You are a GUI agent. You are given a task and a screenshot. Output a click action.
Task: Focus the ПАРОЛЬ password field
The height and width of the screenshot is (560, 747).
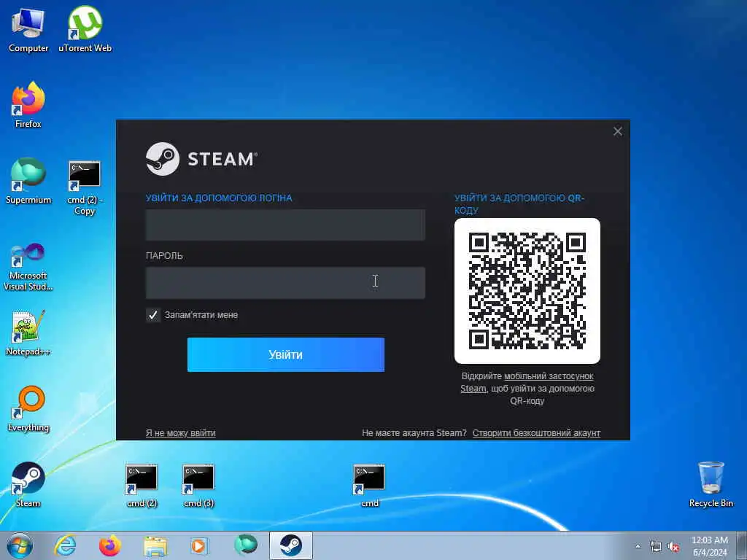[285, 283]
